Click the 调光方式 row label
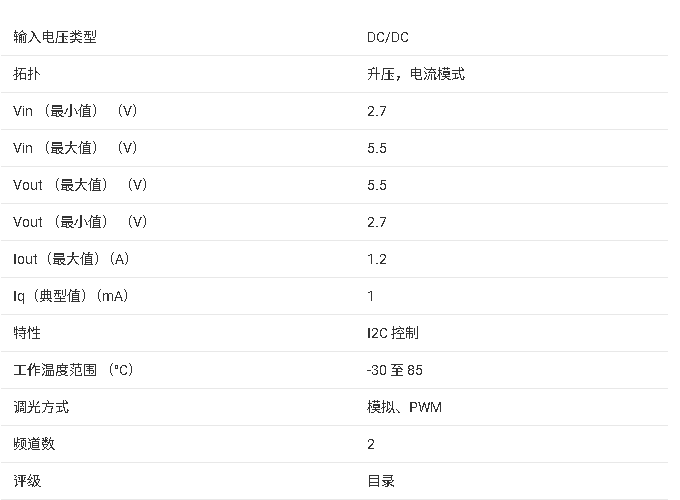The height and width of the screenshot is (500, 680). 41,407
